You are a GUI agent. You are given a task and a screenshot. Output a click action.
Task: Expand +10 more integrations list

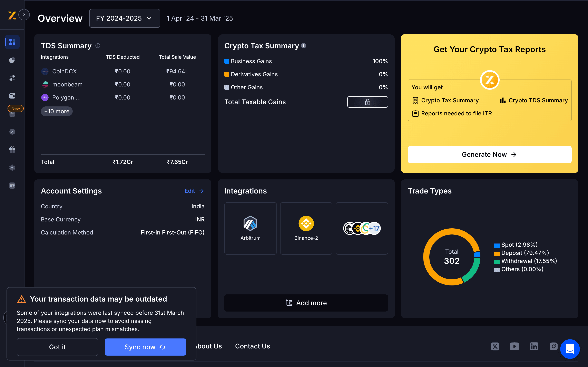tap(57, 111)
